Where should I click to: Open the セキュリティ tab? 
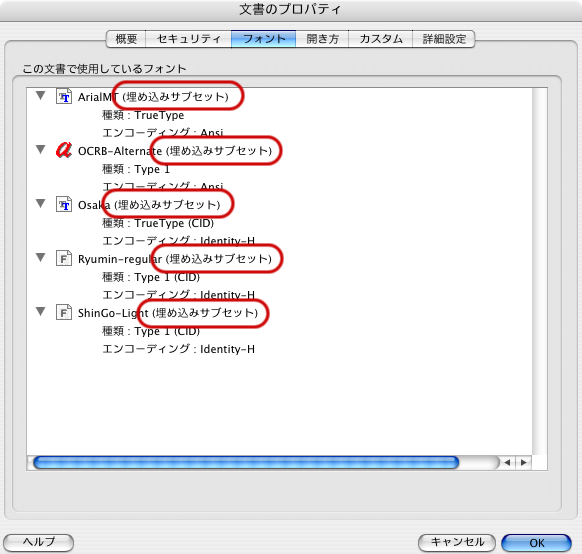point(189,39)
